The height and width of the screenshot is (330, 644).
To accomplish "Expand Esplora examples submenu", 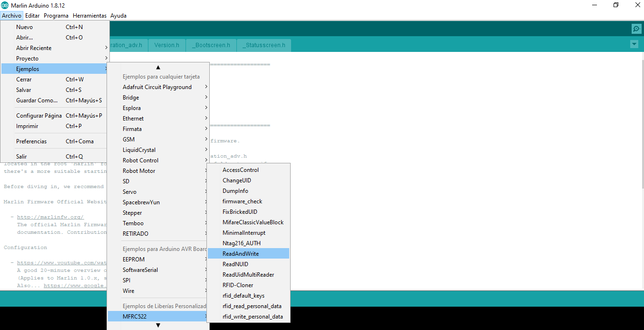I will [x=158, y=108].
